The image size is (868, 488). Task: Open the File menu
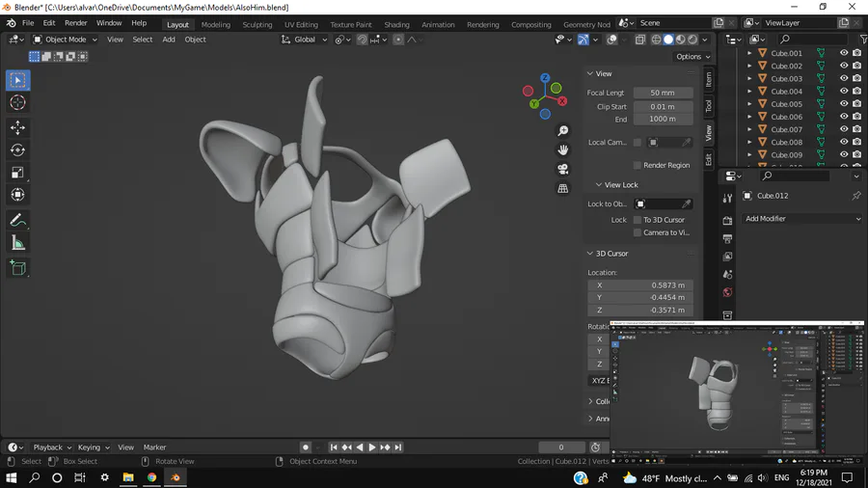coord(28,23)
